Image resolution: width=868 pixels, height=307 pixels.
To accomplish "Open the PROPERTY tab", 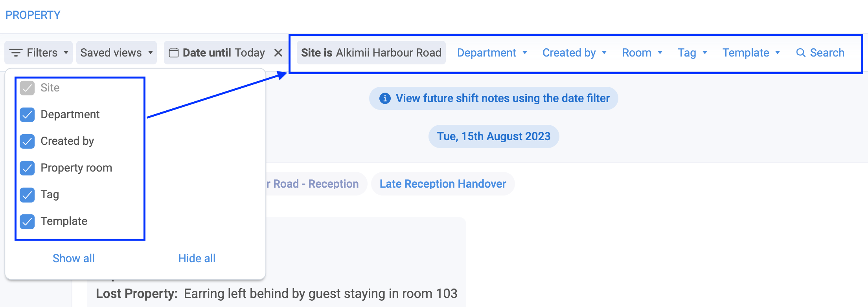I will tap(33, 15).
